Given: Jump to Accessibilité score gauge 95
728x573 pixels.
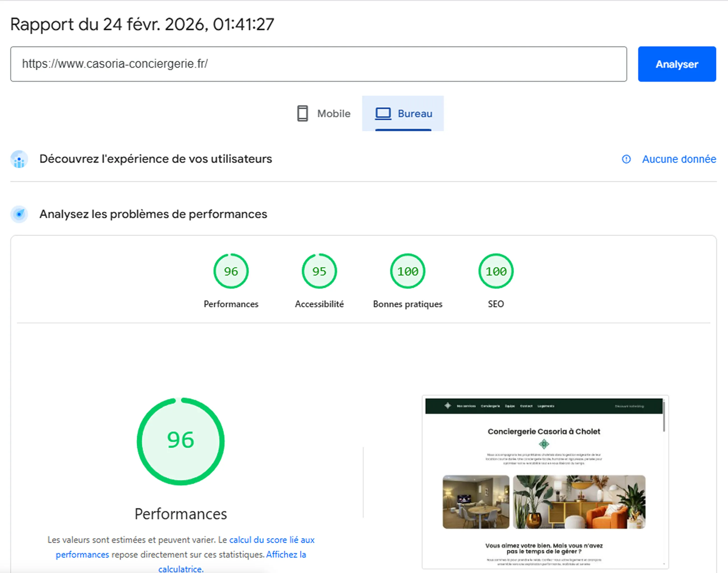Looking at the screenshot, I should 319,271.
